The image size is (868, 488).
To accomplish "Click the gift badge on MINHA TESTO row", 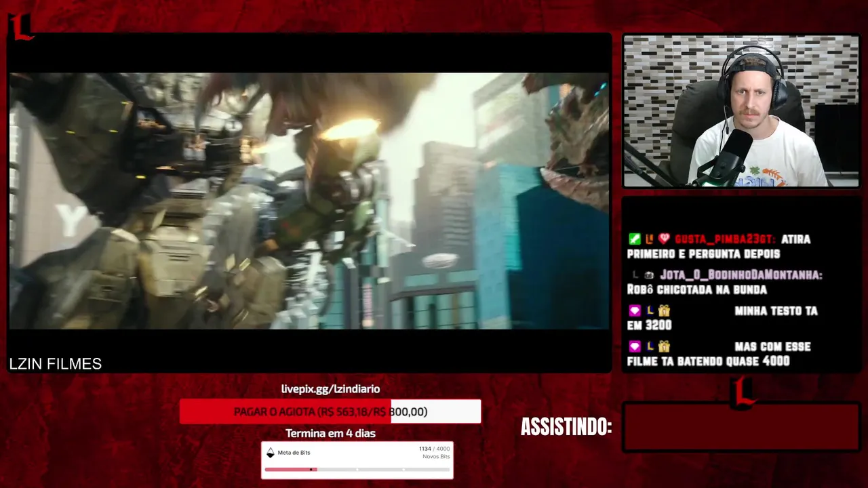I will [664, 311].
